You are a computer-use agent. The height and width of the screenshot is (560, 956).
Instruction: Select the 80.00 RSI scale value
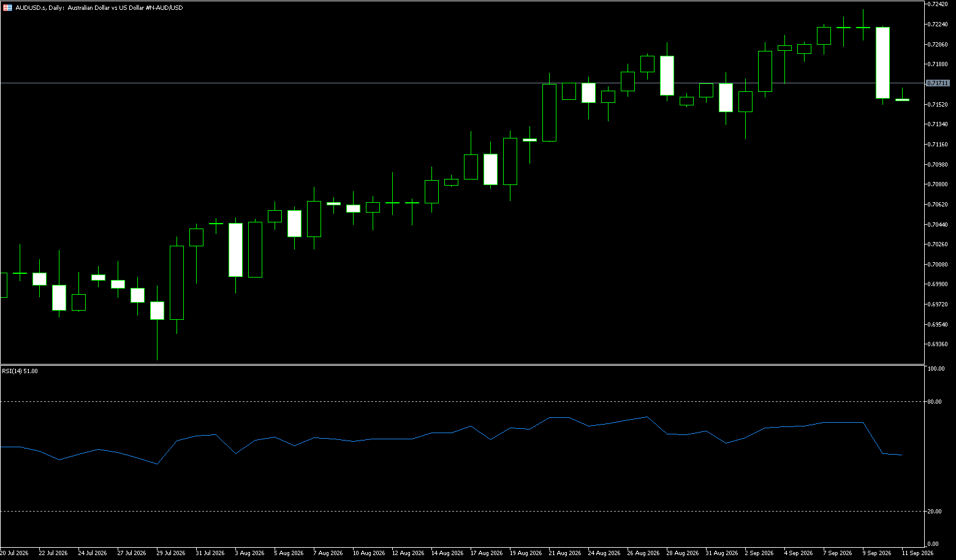[935, 402]
